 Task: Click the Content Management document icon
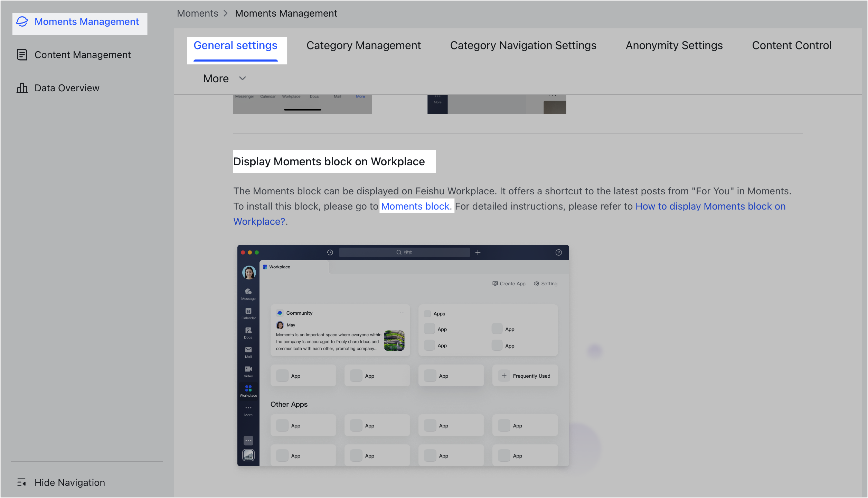[x=22, y=55]
